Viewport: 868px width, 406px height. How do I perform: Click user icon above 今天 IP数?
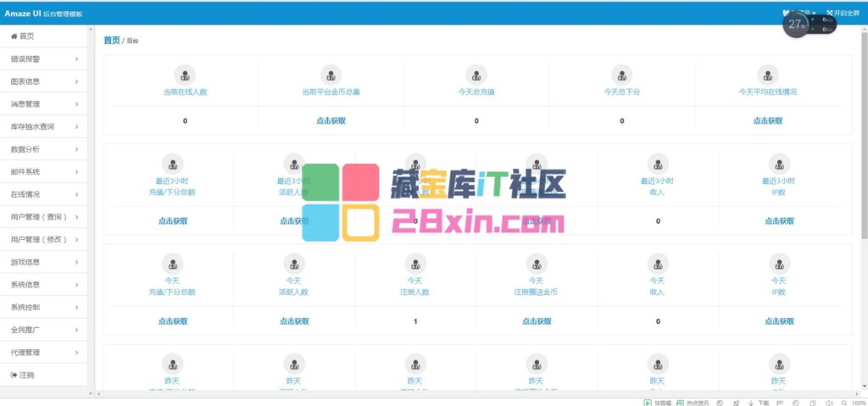coord(780,264)
